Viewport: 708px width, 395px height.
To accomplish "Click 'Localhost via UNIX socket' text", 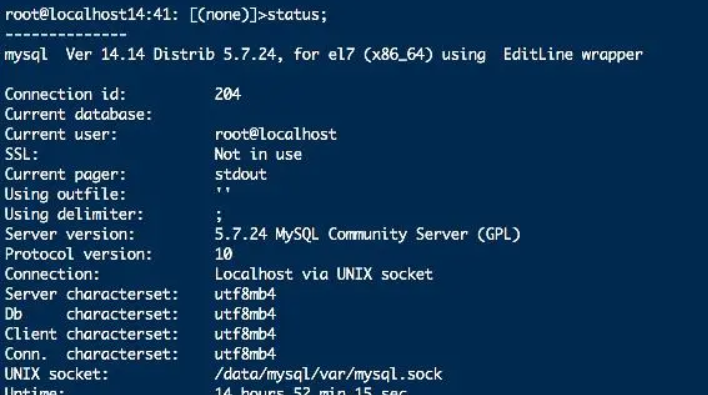I will click(x=323, y=274).
